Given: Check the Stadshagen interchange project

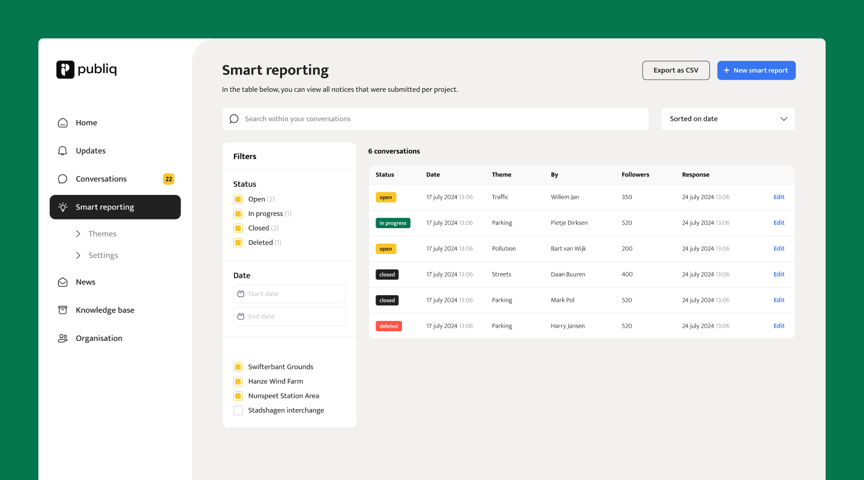Looking at the screenshot, I should click(238, 410).
